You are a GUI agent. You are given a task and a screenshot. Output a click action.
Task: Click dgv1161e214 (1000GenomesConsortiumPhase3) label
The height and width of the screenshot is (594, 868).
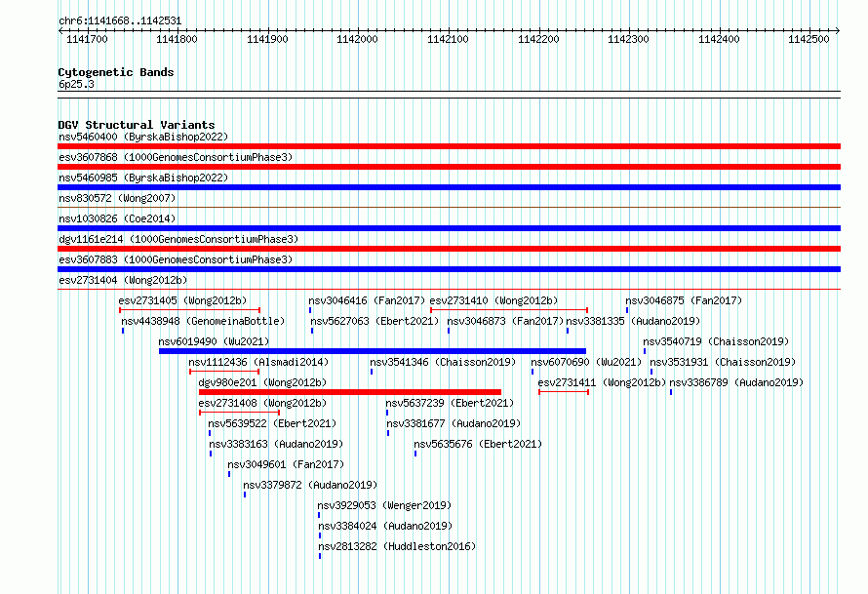click(x=178, y=239)
